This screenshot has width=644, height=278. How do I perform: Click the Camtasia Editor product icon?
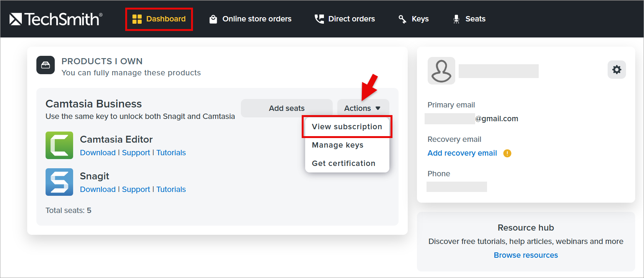59,145
